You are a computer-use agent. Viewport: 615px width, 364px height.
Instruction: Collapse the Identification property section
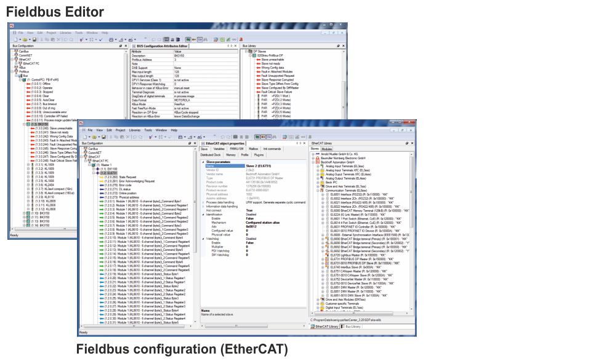203,213
